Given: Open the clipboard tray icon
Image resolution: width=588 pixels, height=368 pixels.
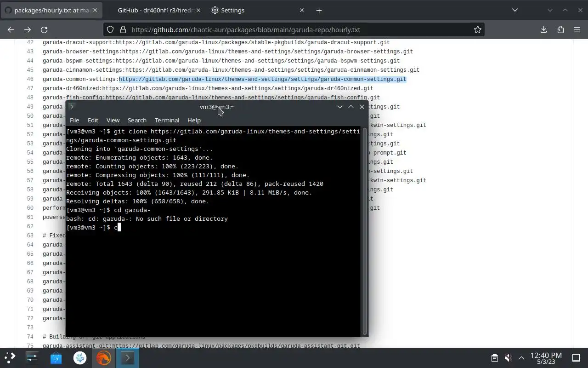Looking at the screenshot, I should (494, 358).
